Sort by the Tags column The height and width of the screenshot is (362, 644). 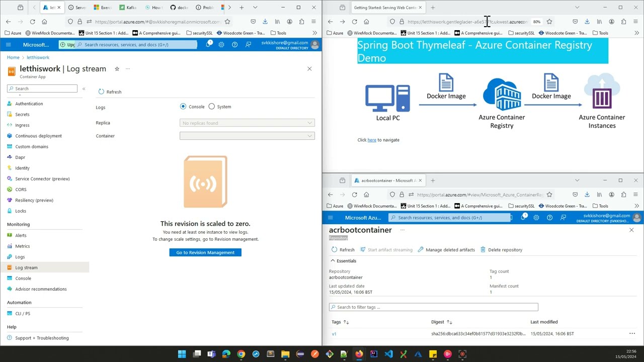click(340, 322)
